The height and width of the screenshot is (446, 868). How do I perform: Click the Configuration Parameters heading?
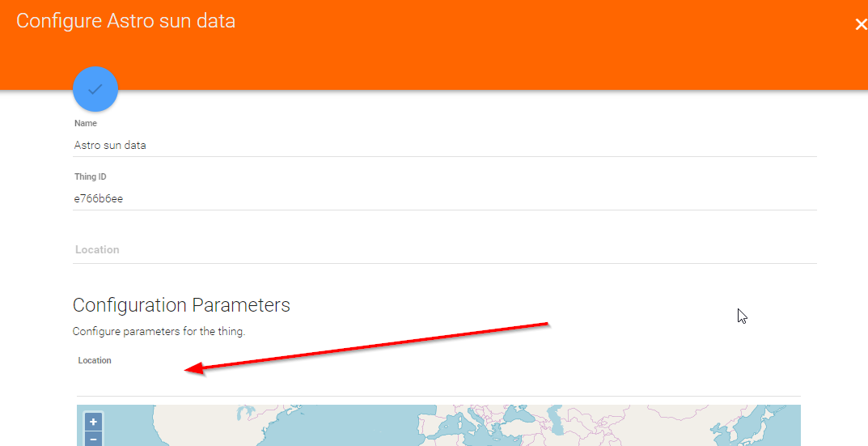pos(181,305)
